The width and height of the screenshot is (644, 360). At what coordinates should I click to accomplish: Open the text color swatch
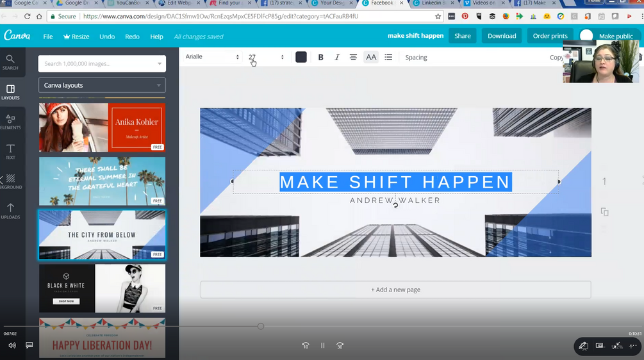click(301, 57)
